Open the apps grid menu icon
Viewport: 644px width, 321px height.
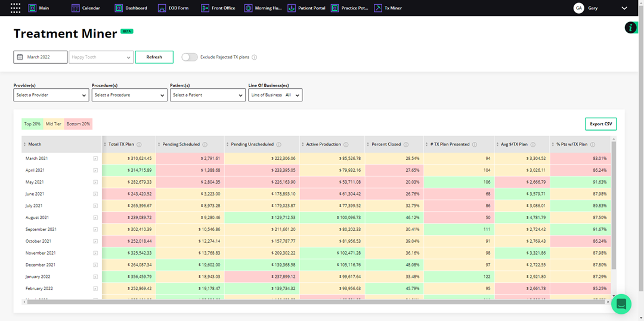pos(16,8)
